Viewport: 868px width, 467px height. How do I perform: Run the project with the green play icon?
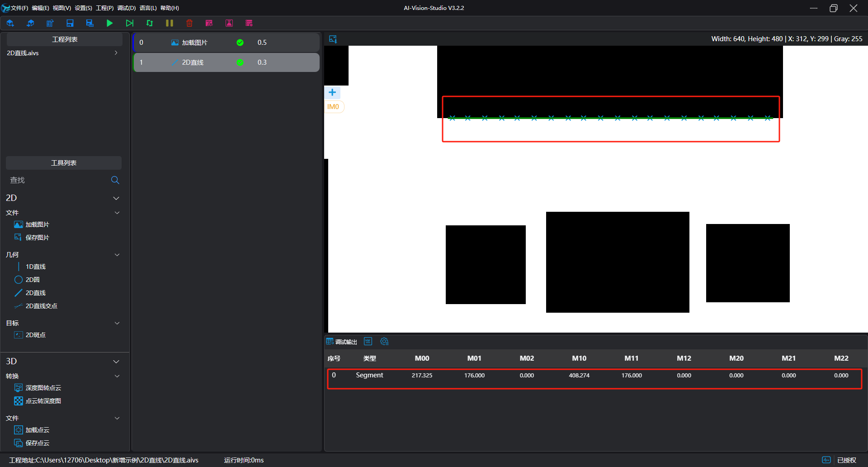(109, 23)
